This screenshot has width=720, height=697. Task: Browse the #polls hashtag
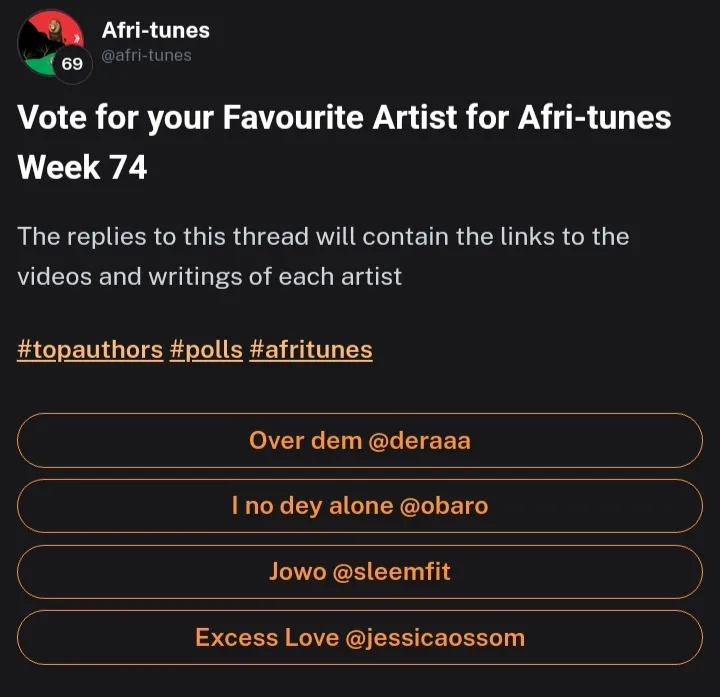pyautogui.click(x=206, y=349)
